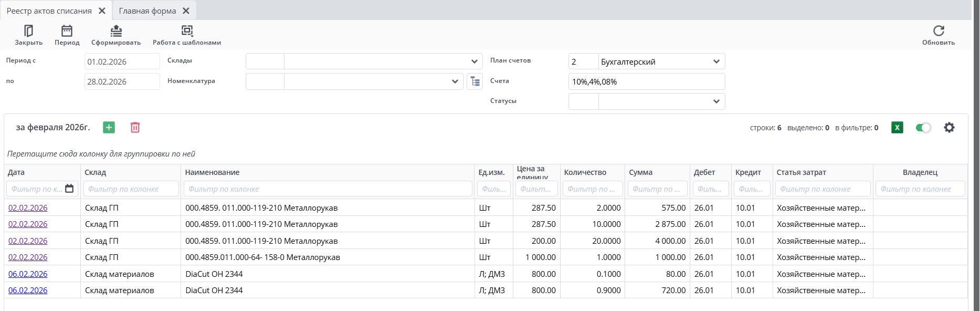980x311 pixels.
Task: Toggle the green switch near the gear
Action: point(923,128)
